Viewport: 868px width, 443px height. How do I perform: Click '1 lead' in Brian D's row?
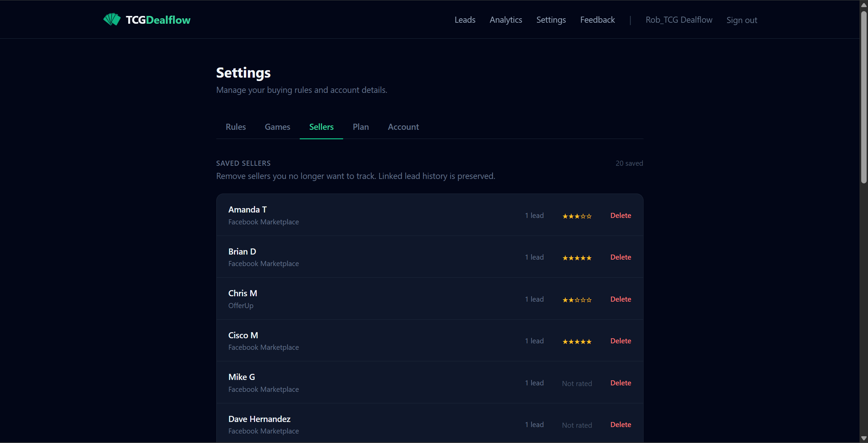click(534, 257)
